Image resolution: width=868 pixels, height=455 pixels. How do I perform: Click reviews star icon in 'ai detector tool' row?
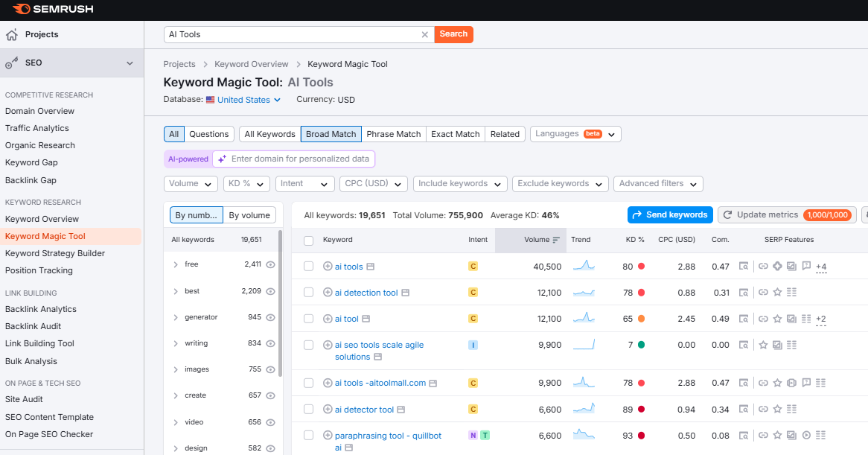click(x=778, y=409)
